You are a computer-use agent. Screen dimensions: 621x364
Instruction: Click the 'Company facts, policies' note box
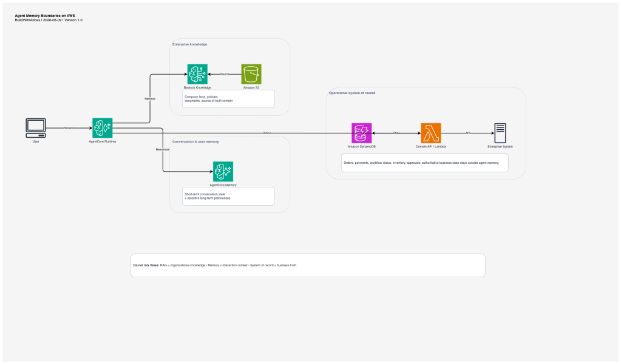pyautogui.click(x=228, y=99)
